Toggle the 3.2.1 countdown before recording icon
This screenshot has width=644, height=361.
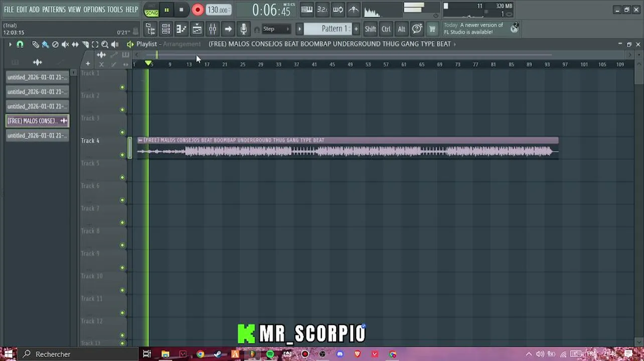[x=323, y=10]
